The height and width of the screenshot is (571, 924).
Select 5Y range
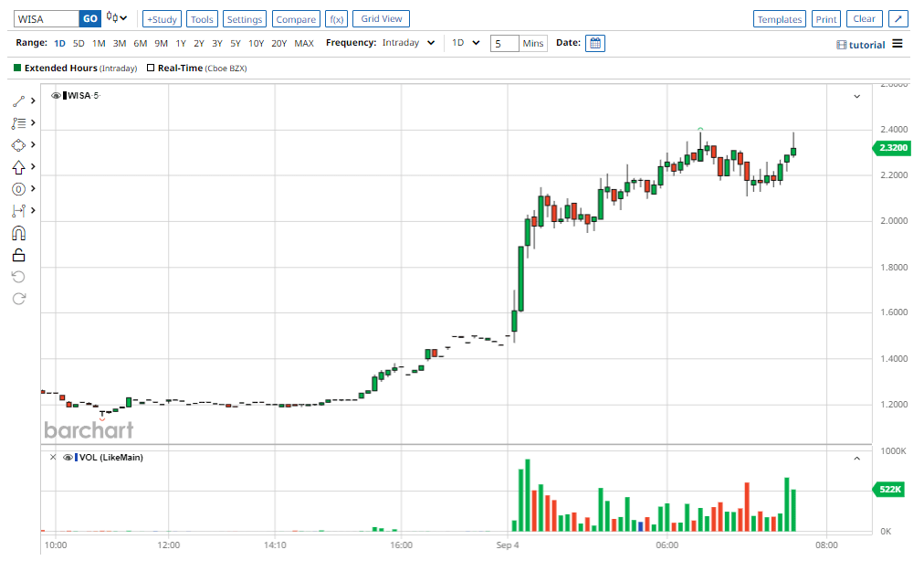pos(236,44)
